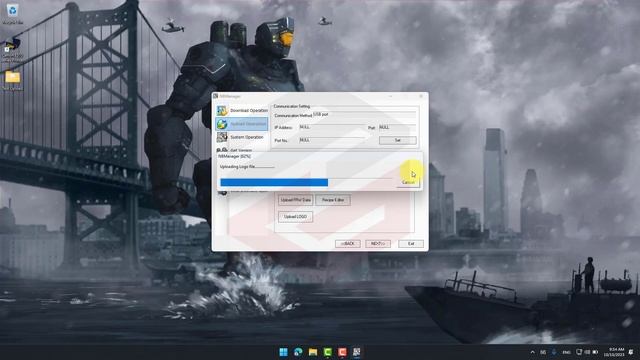Launch Microsoft Edge from the taskbar
The width and height of the screenshot is (640, 360).
[x=298, y=352]
